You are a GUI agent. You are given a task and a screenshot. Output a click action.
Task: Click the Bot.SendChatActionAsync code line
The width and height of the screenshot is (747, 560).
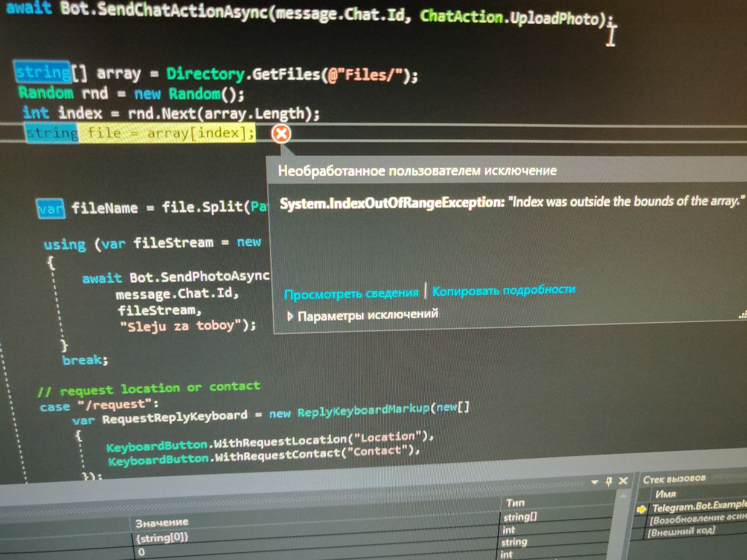click(309, 15)
